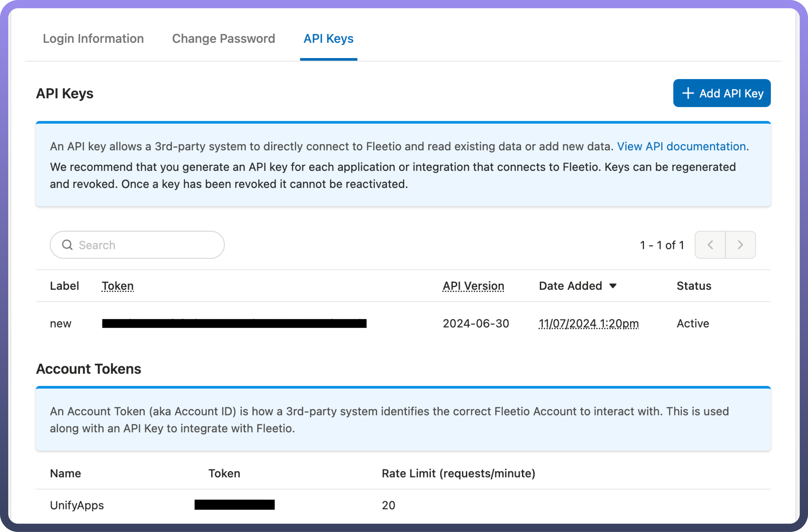Open View API documentation link
This screenshot has width=808, height=532.
click(x=681, y=146)
